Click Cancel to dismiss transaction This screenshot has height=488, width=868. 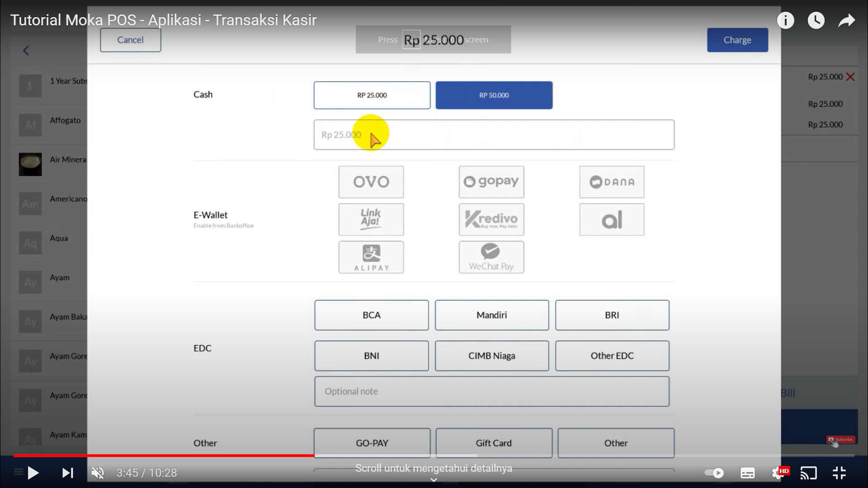[x=131, y=40]
